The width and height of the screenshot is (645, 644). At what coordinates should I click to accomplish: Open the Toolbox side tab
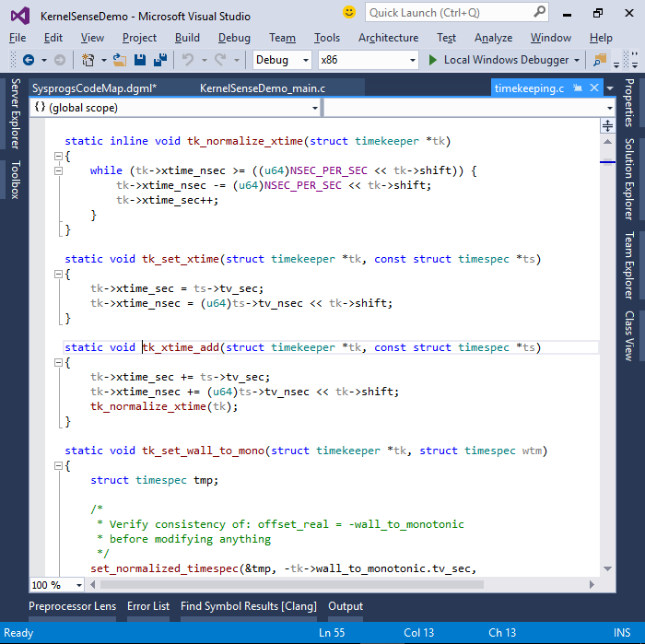click(x=16, y=180)
